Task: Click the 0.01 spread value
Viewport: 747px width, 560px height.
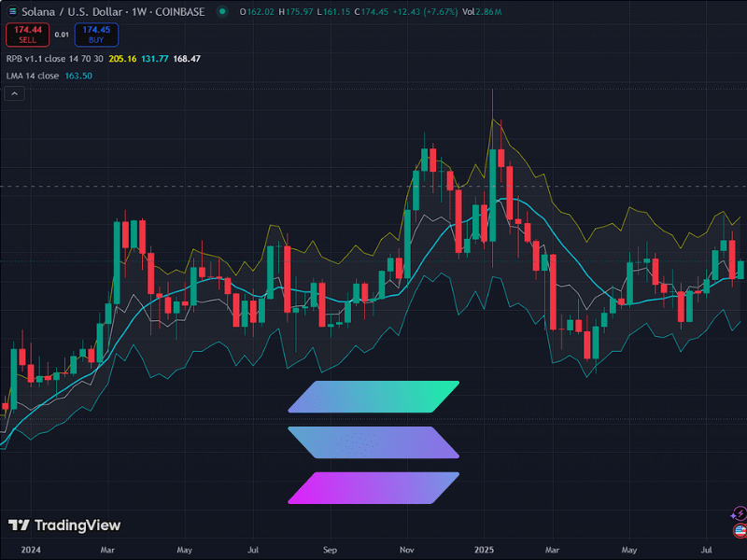Action: tap(62, 35)
